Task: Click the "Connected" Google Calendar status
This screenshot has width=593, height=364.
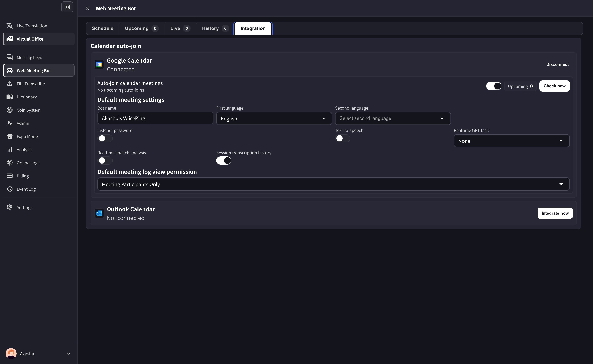Action: (121, 69)
